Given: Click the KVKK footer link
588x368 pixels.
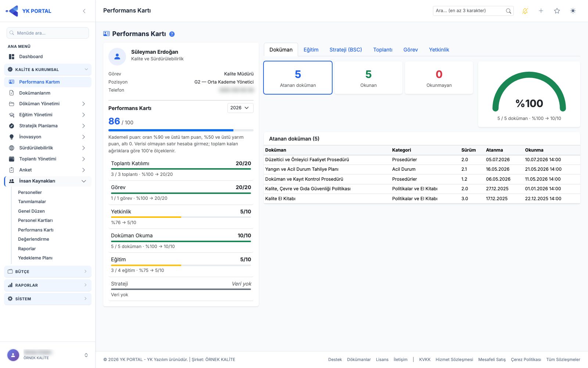Looking at the screenshot, I should point(424,360).
